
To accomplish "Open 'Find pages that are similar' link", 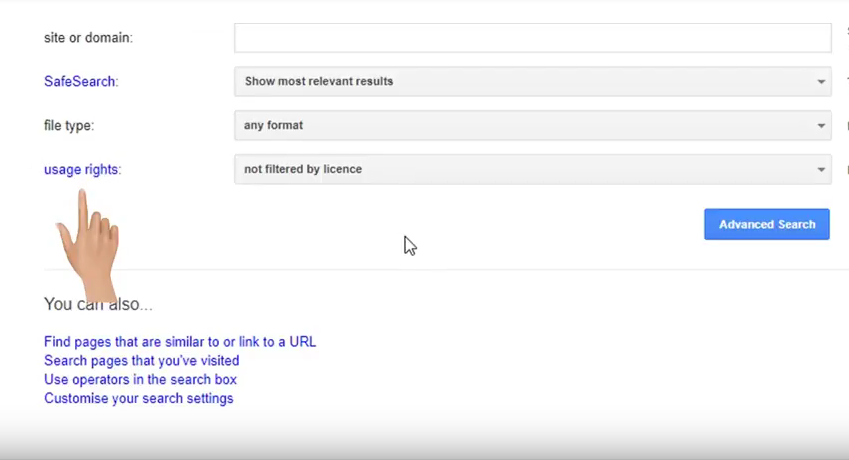I will (x=180, y=342).
